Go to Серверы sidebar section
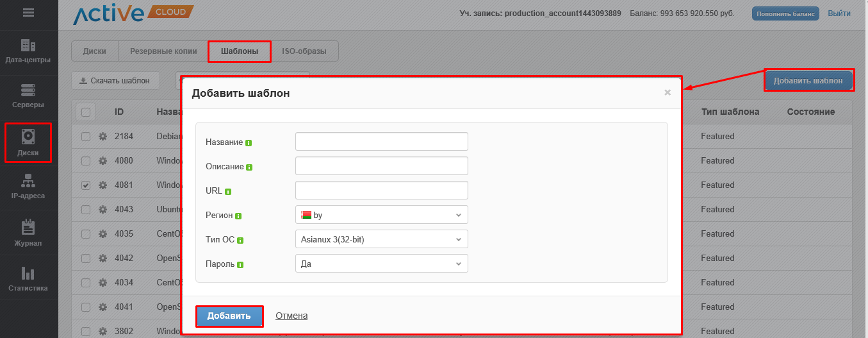 pos(28,96)
